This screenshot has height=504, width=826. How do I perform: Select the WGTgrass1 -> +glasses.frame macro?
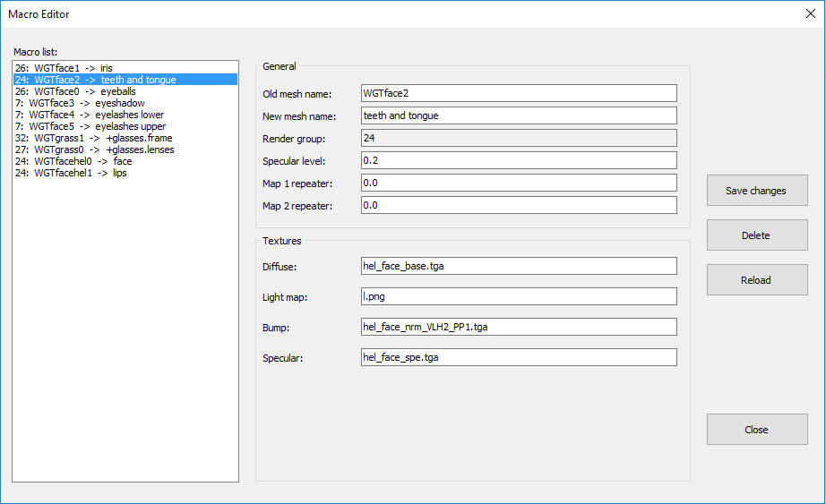tap(125, 138)
